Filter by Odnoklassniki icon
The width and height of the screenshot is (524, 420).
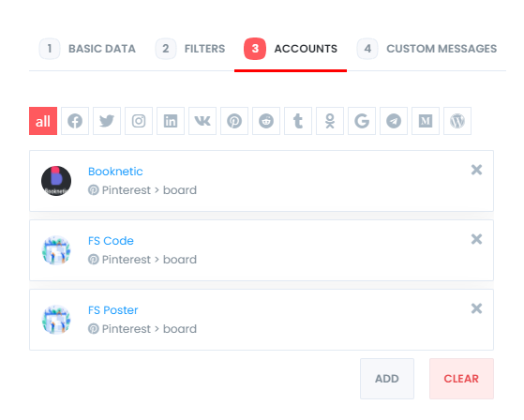point(330,121)
